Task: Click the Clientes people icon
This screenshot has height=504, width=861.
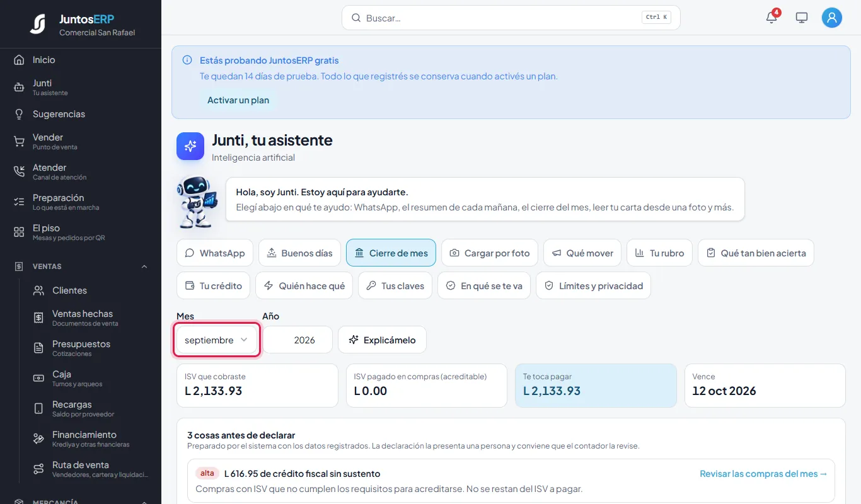Action: pyautogui.click(x=38, y=290)
